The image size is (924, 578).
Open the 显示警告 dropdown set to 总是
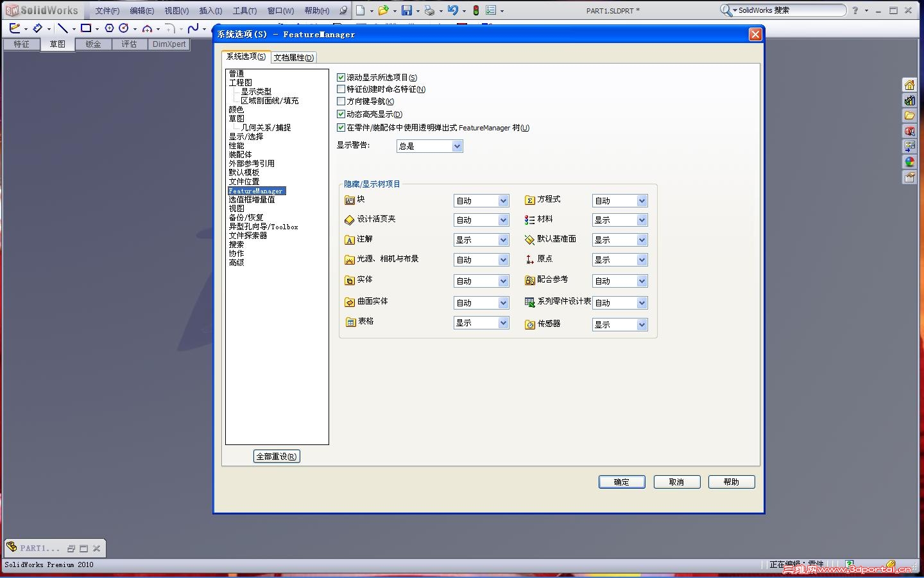(429, 146)
